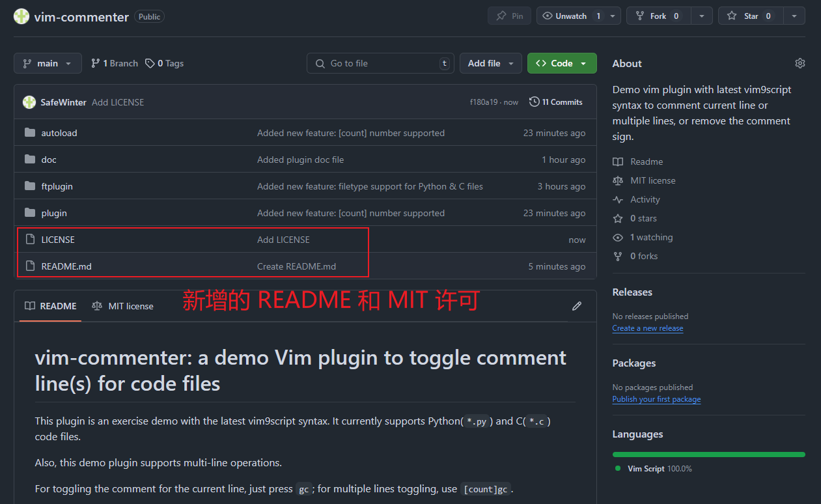Switch to the MIT license tab
821x504 pixels.
[x=123, y=306]
